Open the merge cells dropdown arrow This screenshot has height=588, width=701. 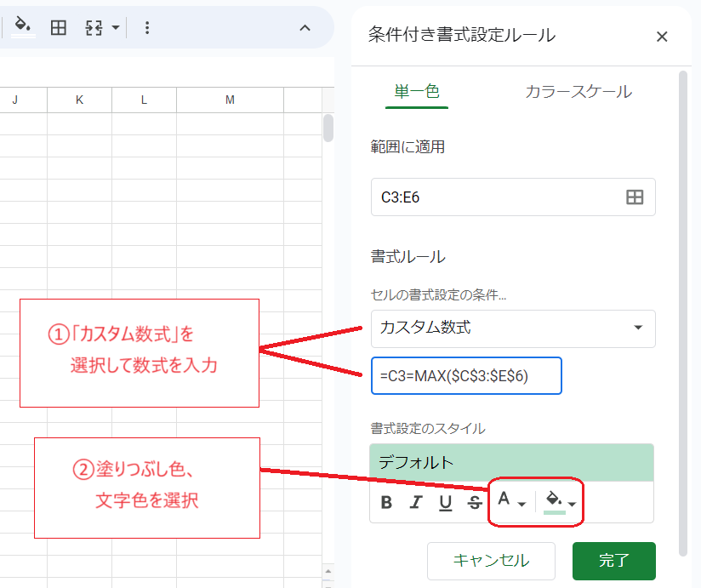point(116,28)
